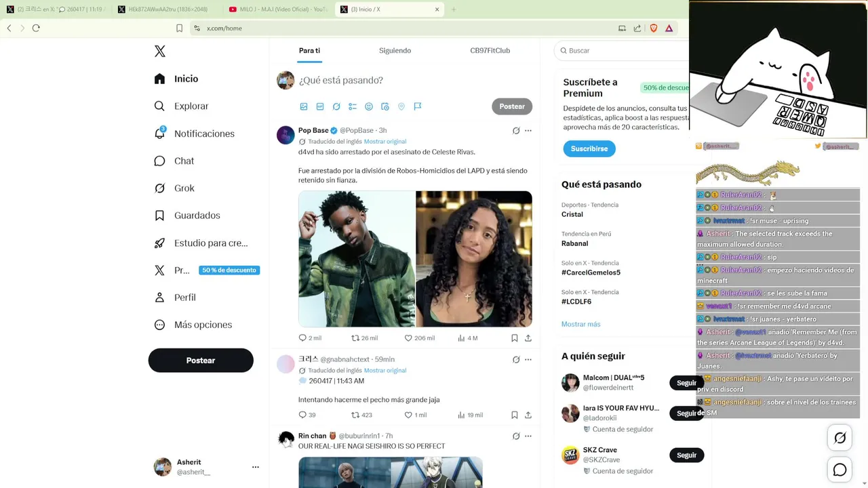
Task: Open a new browser tab
Action: tap(454, 9)
